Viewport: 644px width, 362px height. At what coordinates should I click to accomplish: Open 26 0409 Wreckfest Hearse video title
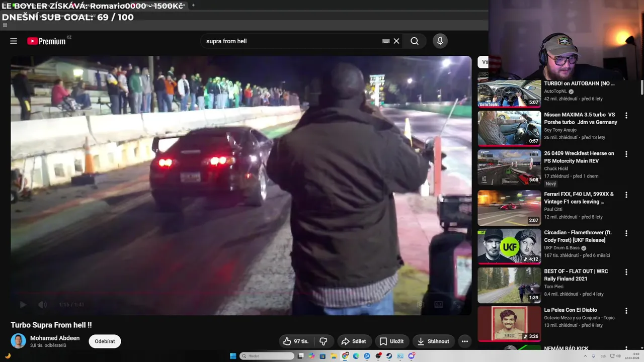click(x=579, y=157)
